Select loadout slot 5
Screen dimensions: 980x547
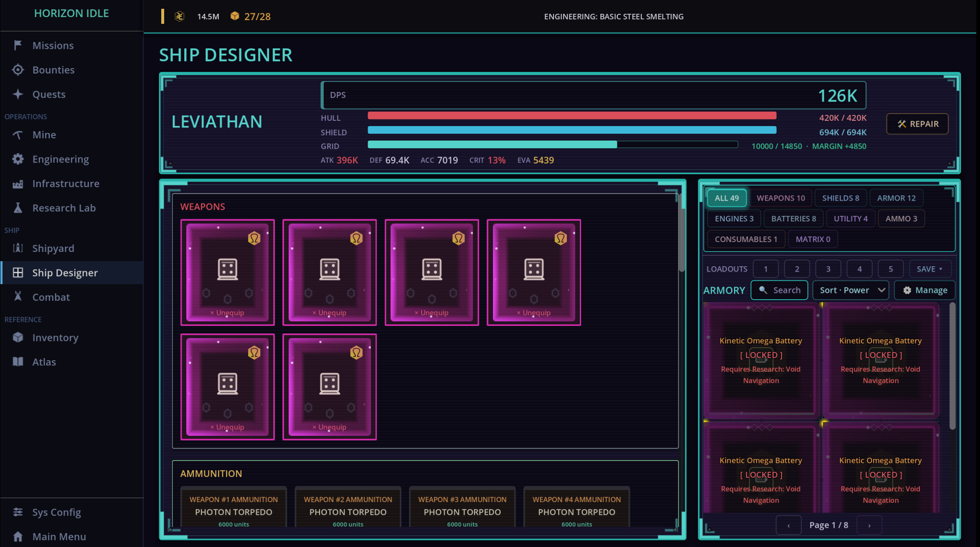pyautogui.click(x=891, y=269)
